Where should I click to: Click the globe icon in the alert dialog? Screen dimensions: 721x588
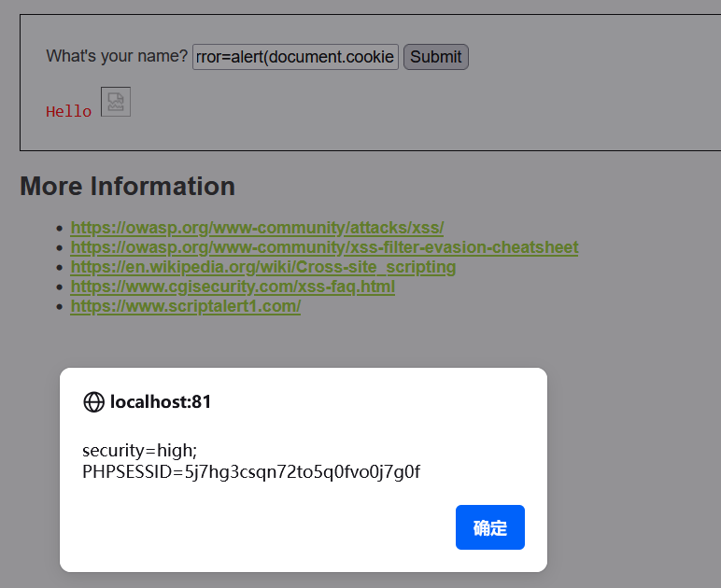coord(93,402)
